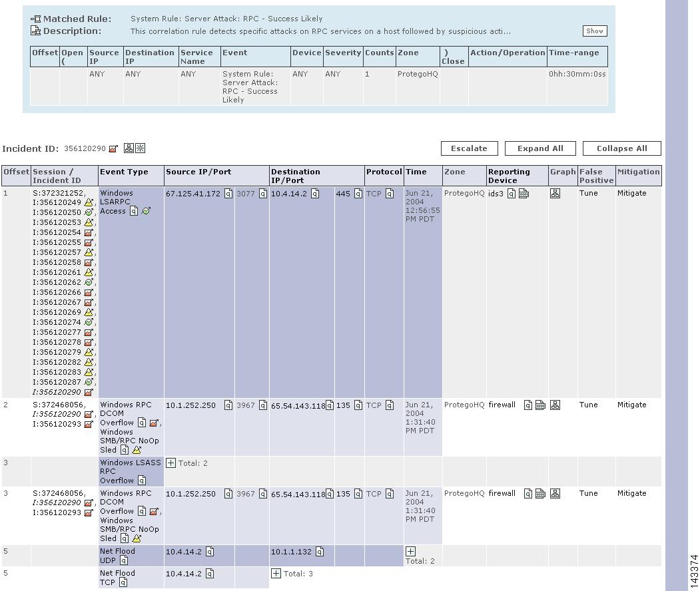700x591 pixels.
Task: Click the Expand All button
Action: coord(540,148)
